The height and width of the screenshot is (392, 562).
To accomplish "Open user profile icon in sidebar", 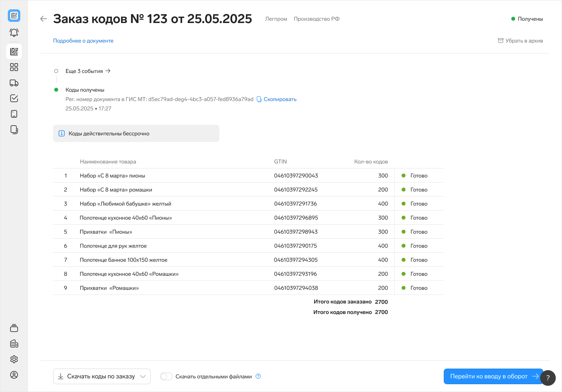I will (x=14, y=375).
